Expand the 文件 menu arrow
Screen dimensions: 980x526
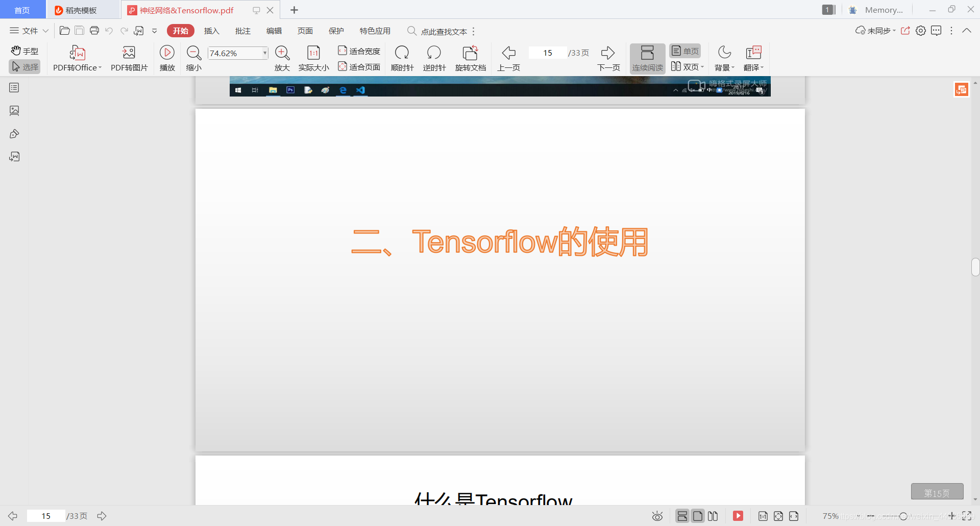point(45,31)
